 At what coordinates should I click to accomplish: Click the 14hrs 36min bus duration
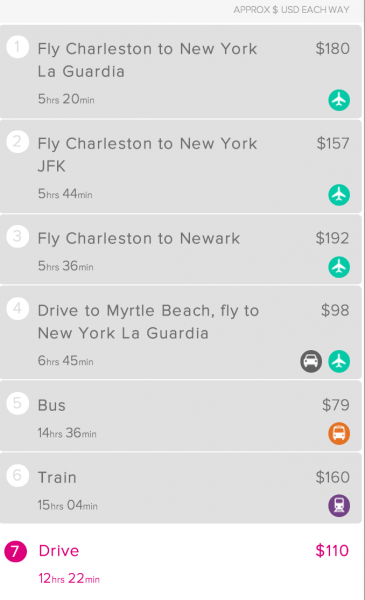coord(67,433)
